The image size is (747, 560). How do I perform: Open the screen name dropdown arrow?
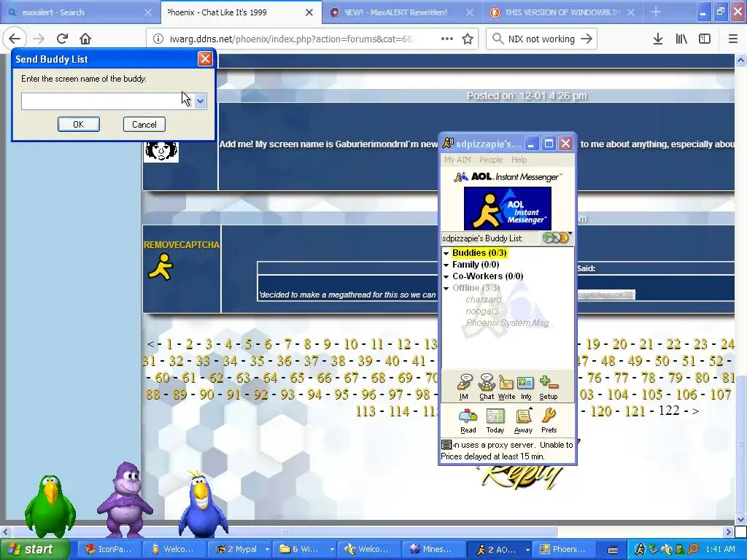click(x=200, y=101)
